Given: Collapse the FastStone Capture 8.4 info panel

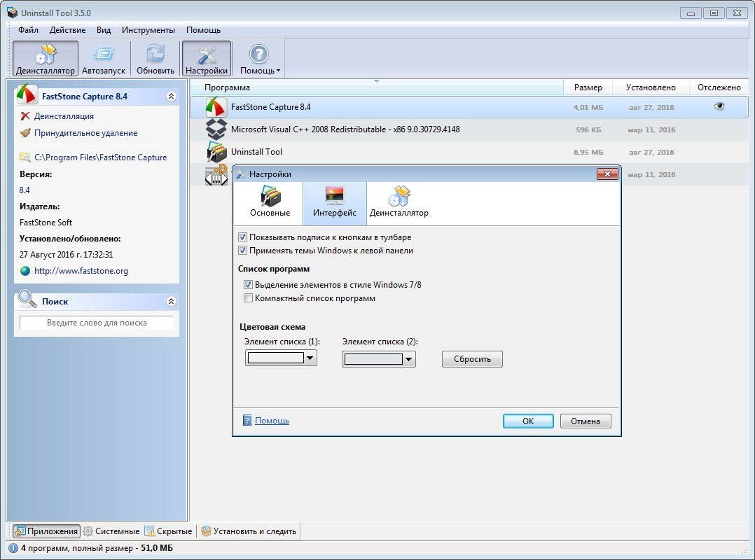Looking at the screenshot, I should (x=171, y=96).
